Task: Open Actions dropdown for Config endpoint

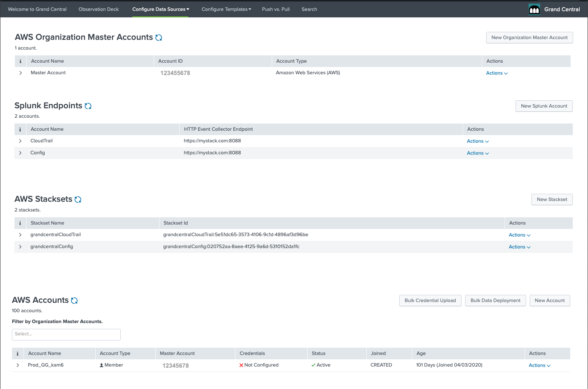Action: tap(478, 153)
